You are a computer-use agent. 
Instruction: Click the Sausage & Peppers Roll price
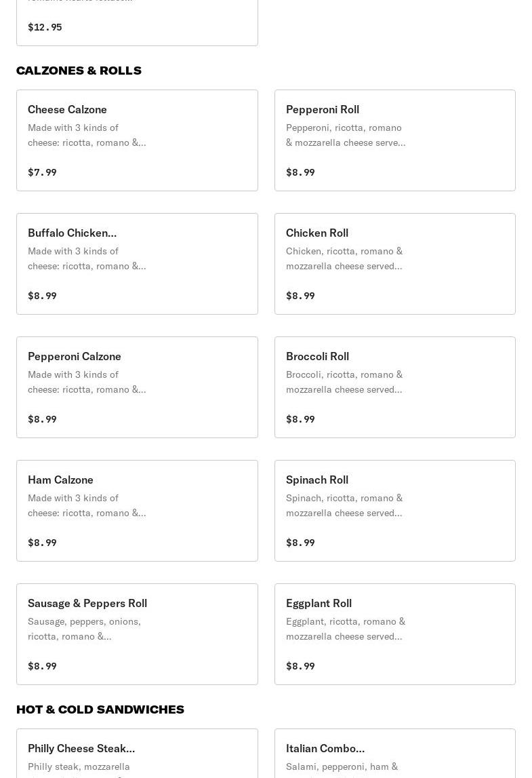pos(42,666)
